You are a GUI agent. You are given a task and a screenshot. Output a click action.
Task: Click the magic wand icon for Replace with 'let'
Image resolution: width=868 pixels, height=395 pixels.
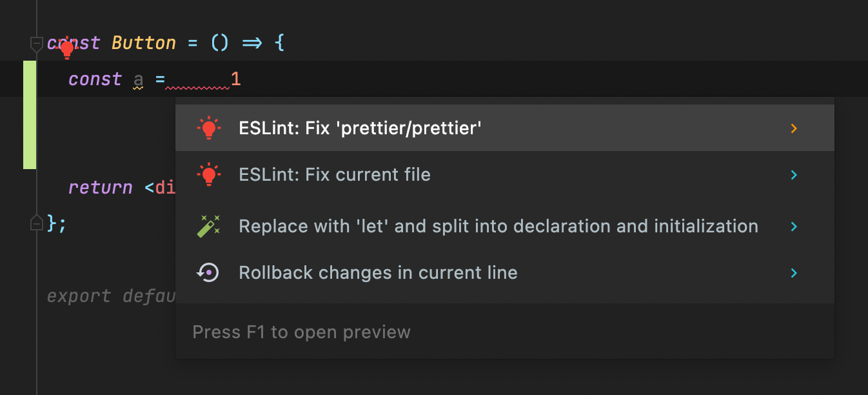(208, 227)
